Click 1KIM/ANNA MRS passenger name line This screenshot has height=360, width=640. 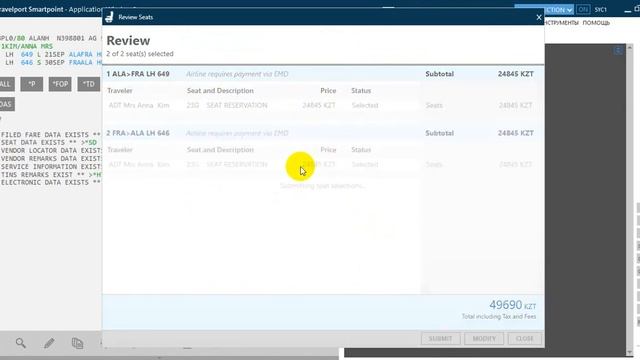click(x=27, y=46)
